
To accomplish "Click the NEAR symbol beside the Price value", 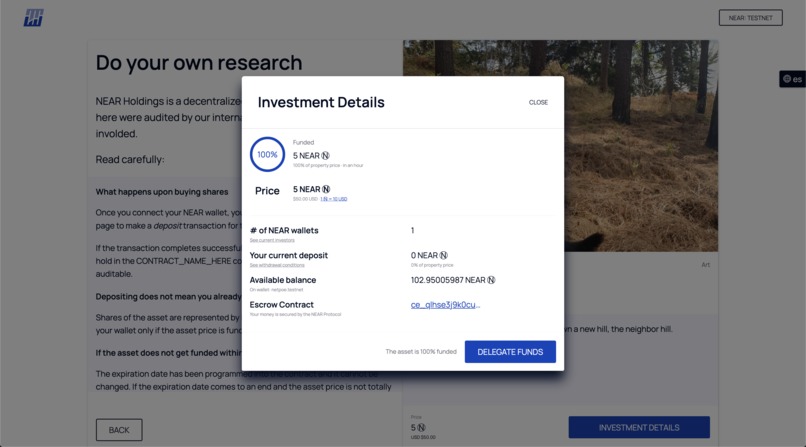I will (326, 189).
